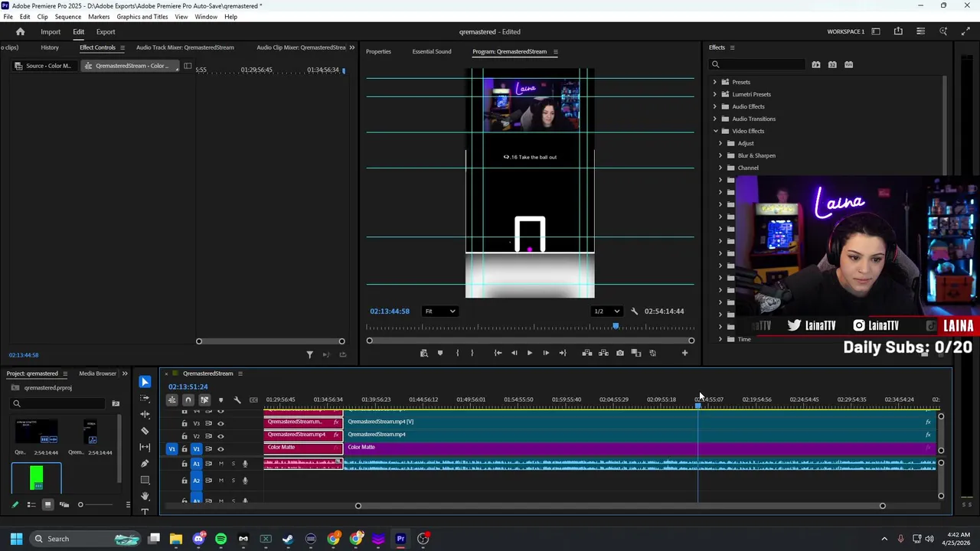Click the Program monitor playhead marker
This screenshot has width=980, height=551.
tap(616, 327)
